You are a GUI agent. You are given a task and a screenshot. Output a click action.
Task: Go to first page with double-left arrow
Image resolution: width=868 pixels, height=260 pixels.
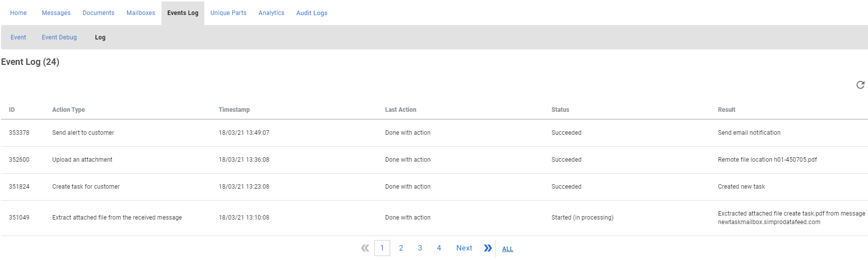[x=365, y=248]
